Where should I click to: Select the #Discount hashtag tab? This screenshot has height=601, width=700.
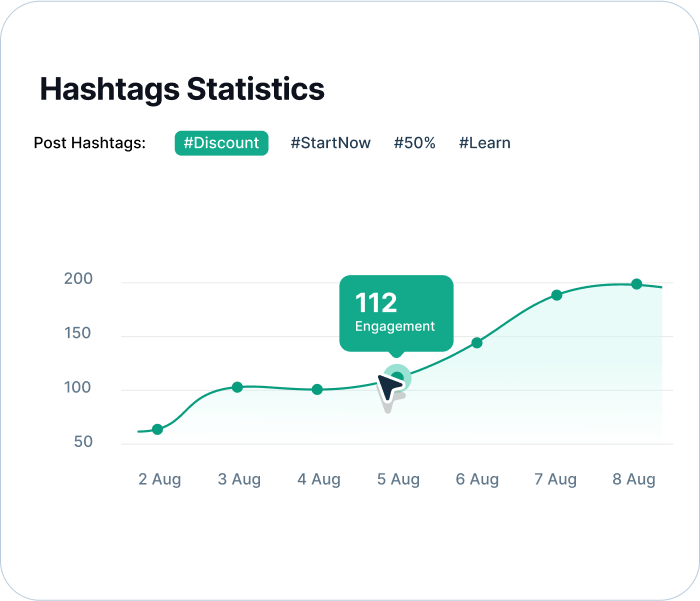pyautogui.click(x=221, y=143)
